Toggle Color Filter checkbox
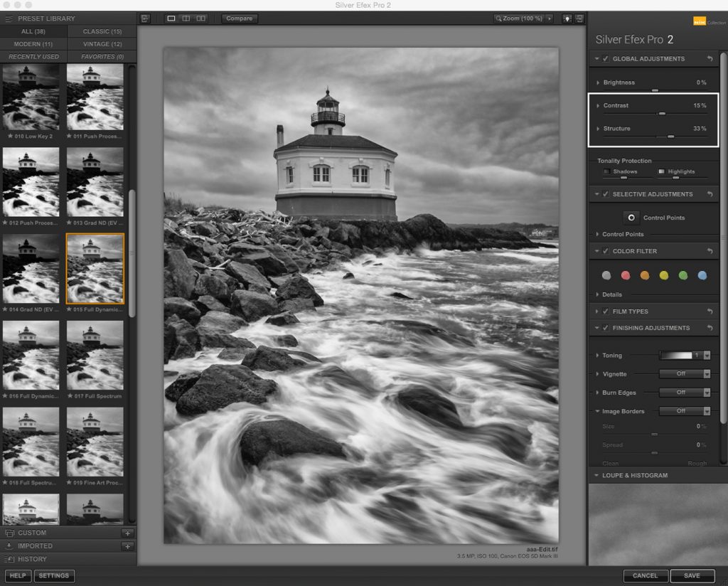Image resolution: width=728 pixels, height=586 pixels. 606,251
